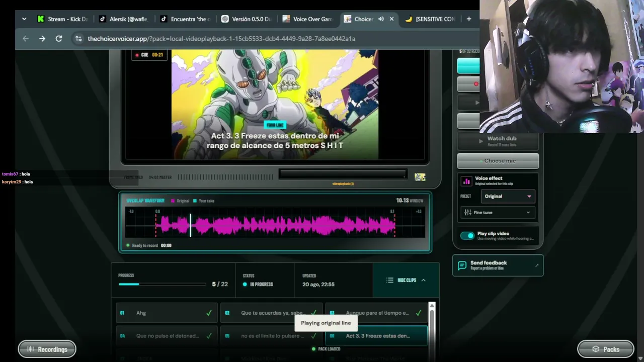Click the 5 / 22 progress count
Image resolution: width=644 pixels, height=362 pixels.
point(220,284)
